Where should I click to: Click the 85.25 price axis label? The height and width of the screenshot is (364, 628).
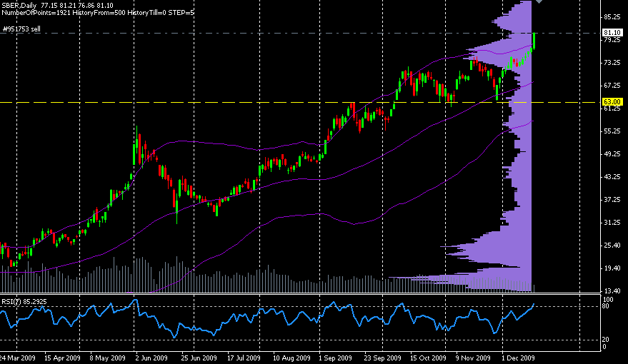(612, 16)
